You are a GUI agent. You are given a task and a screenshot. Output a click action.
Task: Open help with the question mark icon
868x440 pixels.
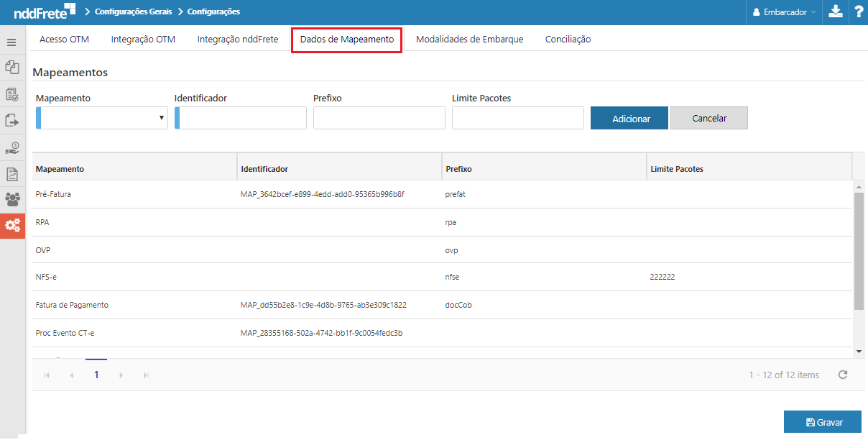(x=858, y=12)
